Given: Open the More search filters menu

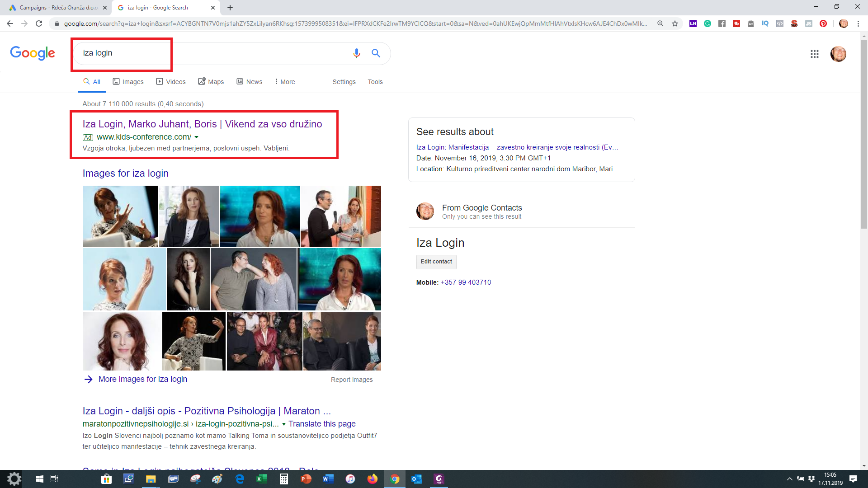Looking at the screenshot, I should (284, 82).
